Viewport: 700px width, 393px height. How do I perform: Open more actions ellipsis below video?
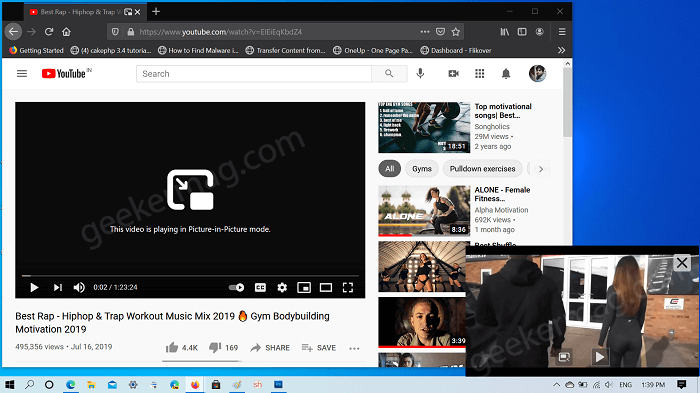click(354, 348)
